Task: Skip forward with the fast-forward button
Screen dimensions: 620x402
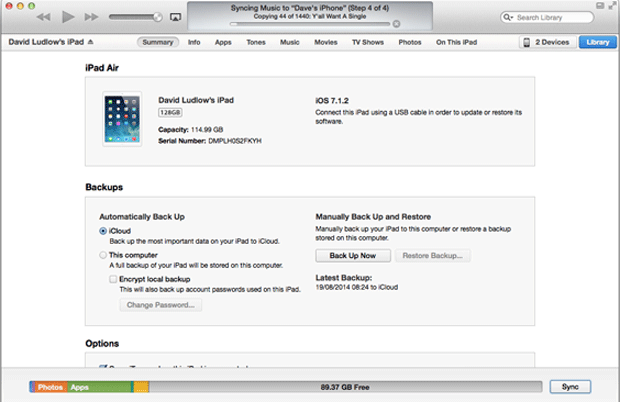Action: (91, 17)
